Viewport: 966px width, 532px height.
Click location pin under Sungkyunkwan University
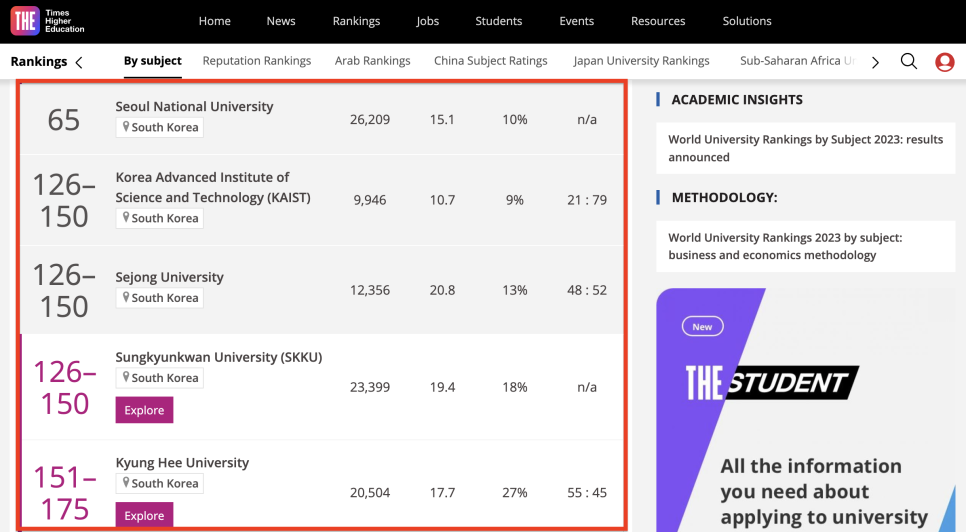click(126, 377)
